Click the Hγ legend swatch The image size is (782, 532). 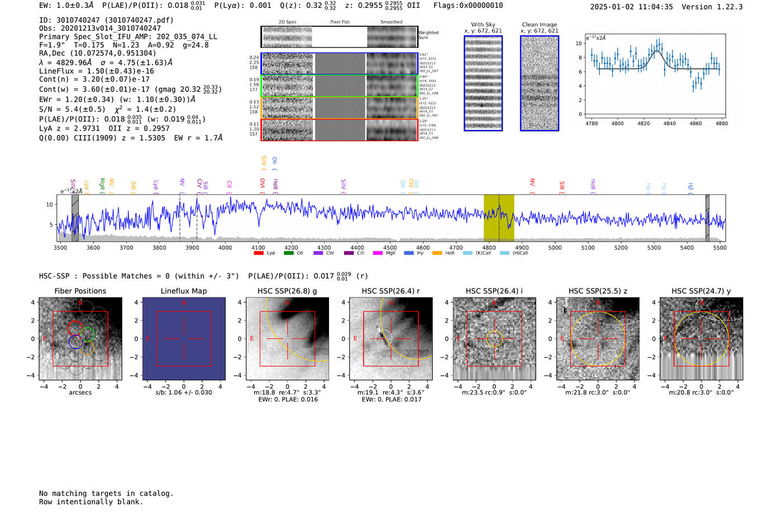point(409,253)
